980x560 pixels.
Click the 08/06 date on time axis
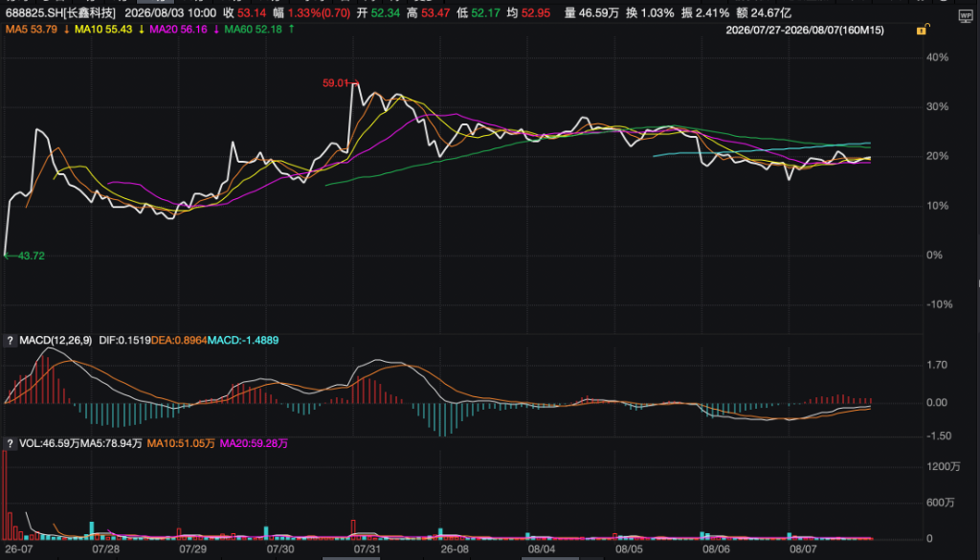pyautogui.click(x=716, y=549)
